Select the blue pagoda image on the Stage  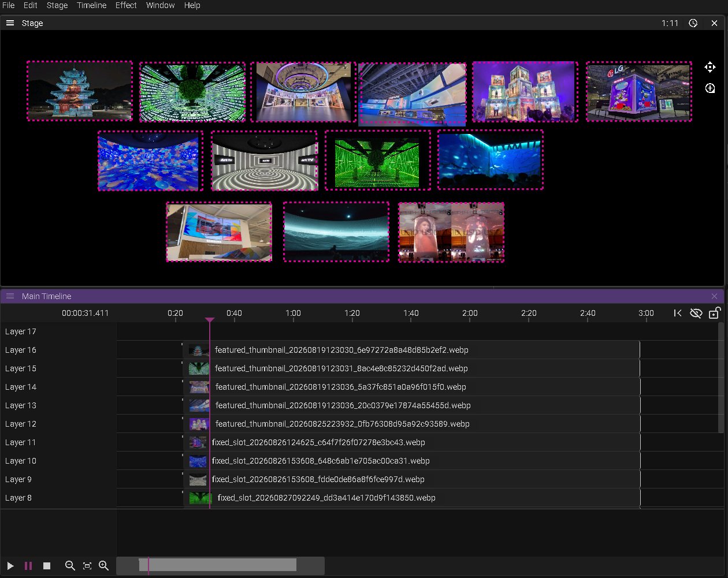[x=80, y=91]
